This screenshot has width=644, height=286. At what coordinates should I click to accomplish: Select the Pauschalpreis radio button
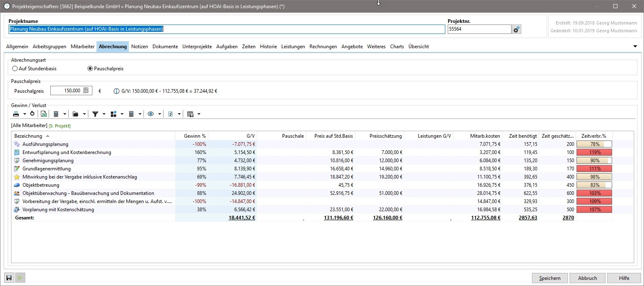pos(90,69)
